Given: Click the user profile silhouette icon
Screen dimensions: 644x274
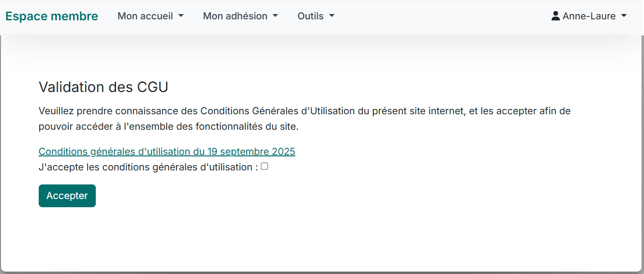Looking at the screenshot, I should (x=555, y=16).
